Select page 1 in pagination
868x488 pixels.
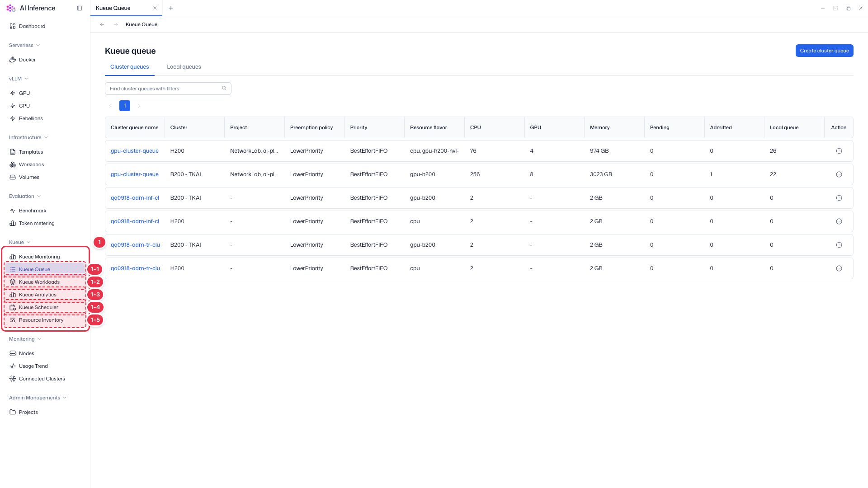click(125, 106)
